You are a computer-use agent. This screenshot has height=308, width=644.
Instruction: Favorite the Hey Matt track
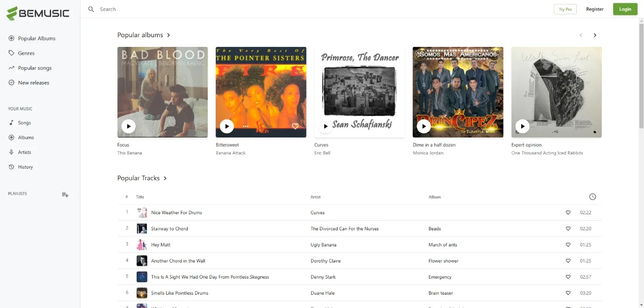click(x=568, y=245)
